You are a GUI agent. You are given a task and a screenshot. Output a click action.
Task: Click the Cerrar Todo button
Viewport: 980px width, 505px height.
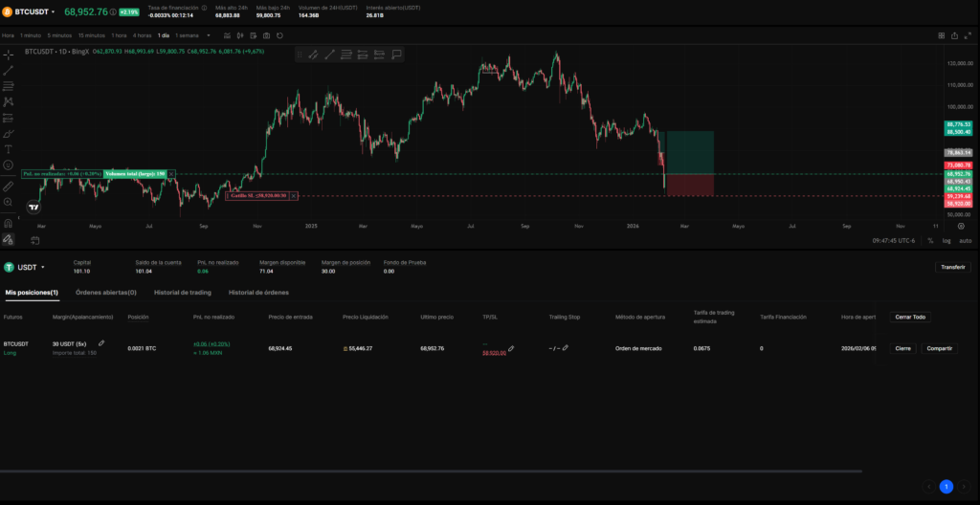pyautogui.click(x=909, y=317)
